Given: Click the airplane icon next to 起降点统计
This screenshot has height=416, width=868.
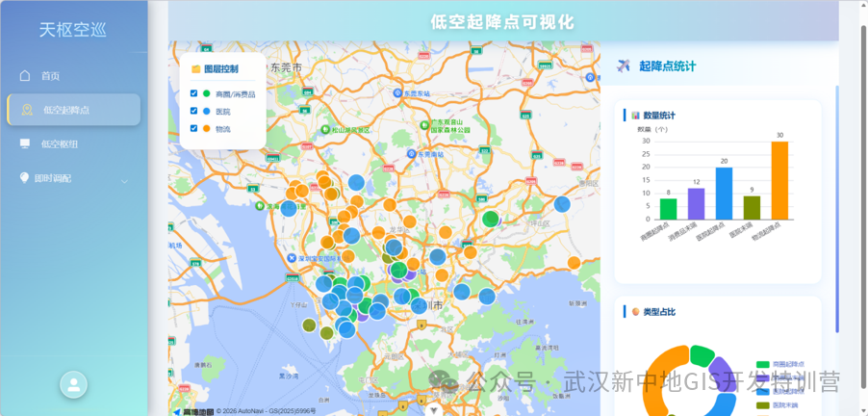Looking at the screenshot, I should tap(624, 65).
